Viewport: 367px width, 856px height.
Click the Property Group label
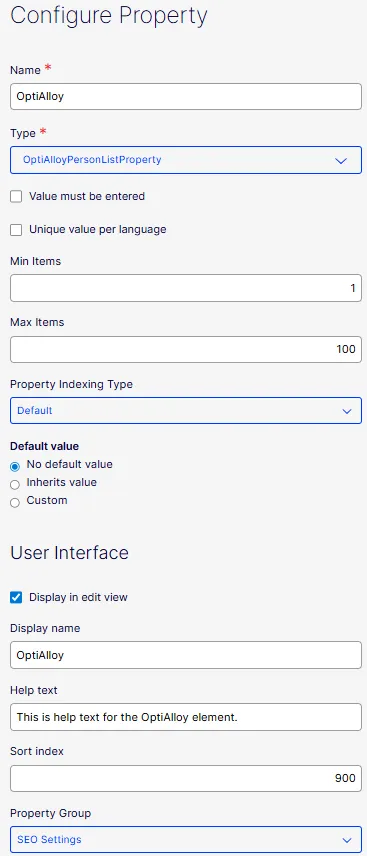50,813
